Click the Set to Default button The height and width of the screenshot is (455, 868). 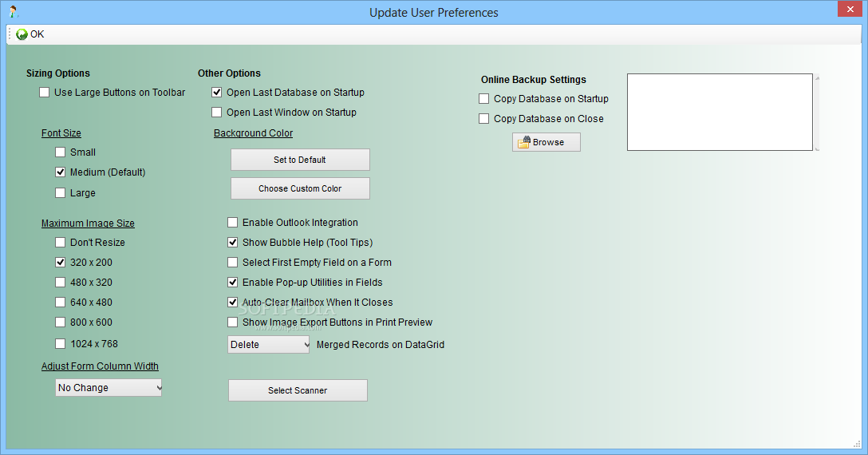pyautogui.click(x=300, y=160)
